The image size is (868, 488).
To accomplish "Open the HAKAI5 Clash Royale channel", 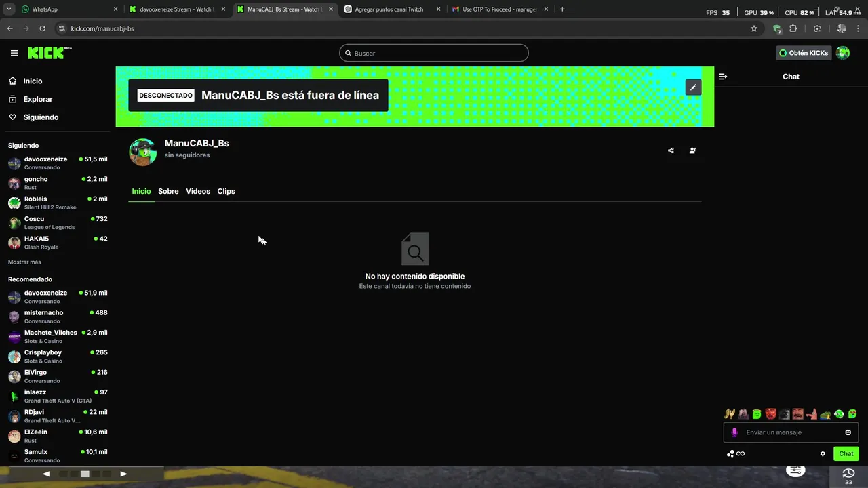I will (58, 243).
